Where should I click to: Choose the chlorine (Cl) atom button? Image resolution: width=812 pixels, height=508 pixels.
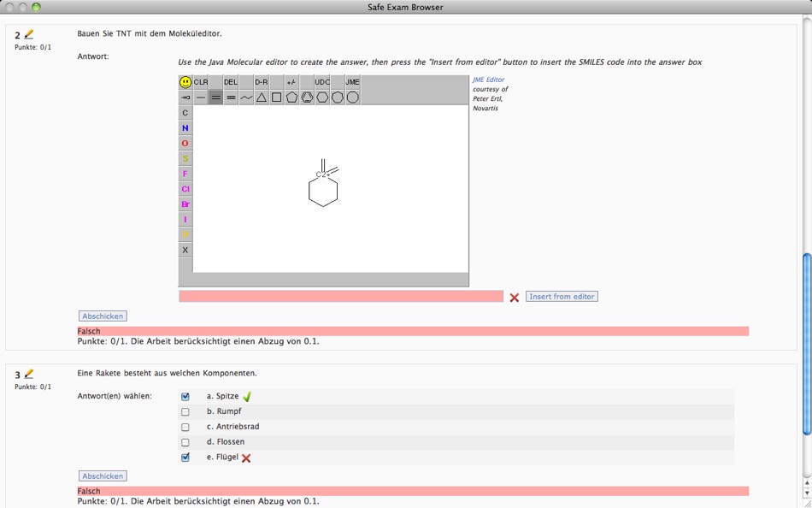(x=185, y=189)
